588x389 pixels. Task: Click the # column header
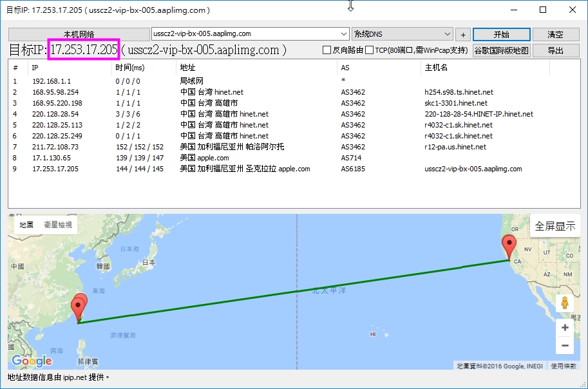[x=19, y=68]
